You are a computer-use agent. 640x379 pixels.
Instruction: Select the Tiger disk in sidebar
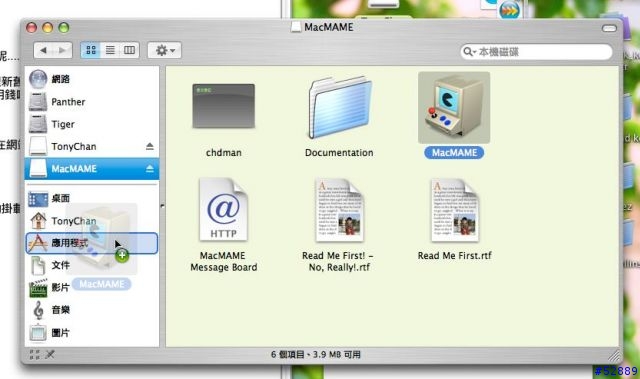tap(92, 124)
